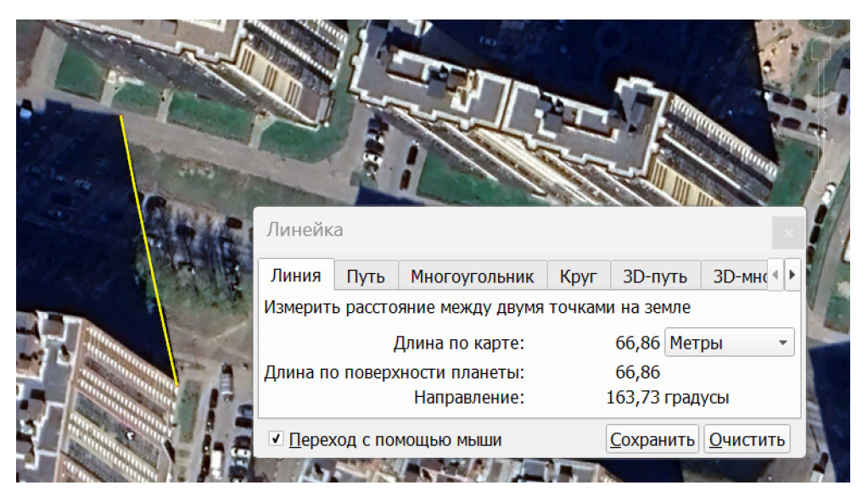Image resolution: width=868 pixels, height=491 pixels.
Task: Open the Метры units dropdown
Action: [x=730, y=343]
